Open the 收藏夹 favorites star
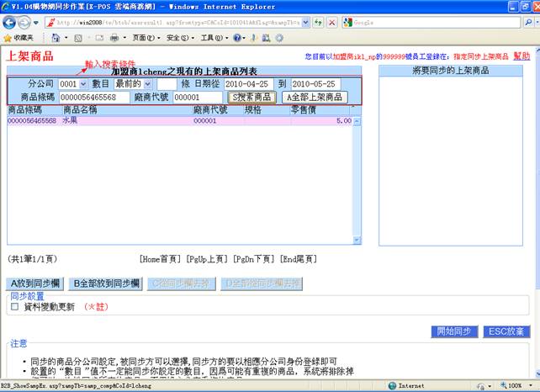Image resolution: width=540 pixels, height=392 pixels. (x=19, y=38)
